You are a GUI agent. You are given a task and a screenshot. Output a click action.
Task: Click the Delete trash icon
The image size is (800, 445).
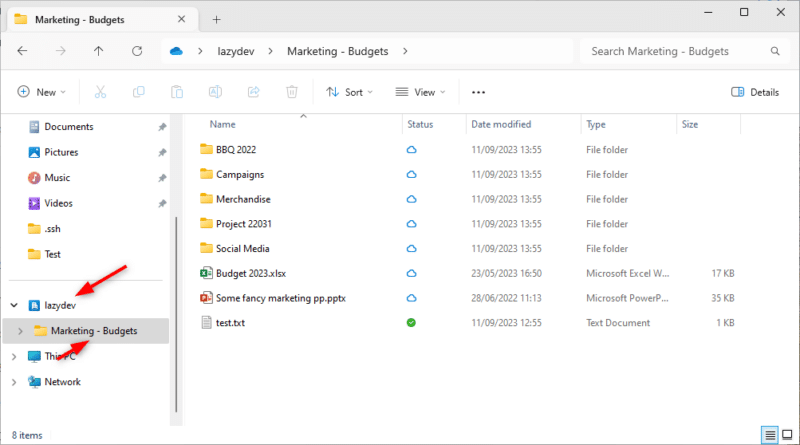click(292, 92)
